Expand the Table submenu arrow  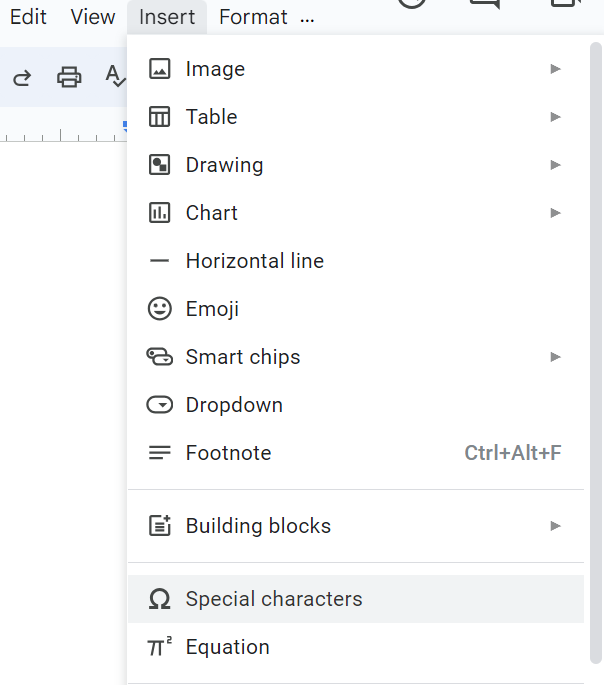click(x=555, y=117)
